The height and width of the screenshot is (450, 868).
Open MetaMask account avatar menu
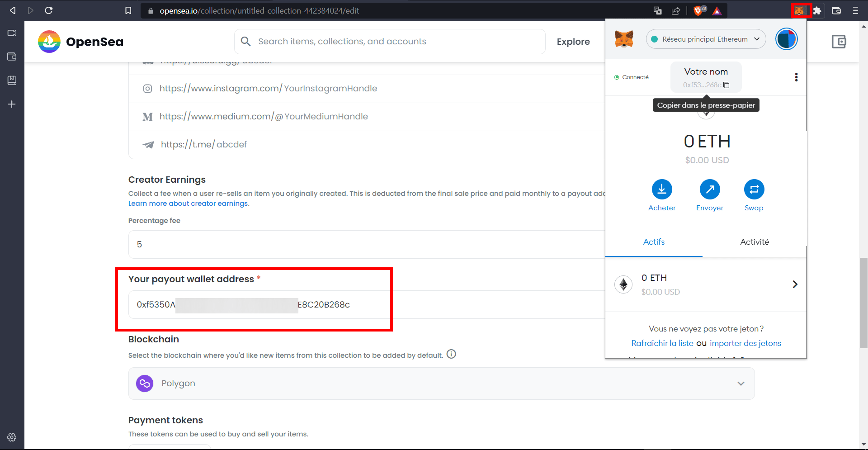786,39
